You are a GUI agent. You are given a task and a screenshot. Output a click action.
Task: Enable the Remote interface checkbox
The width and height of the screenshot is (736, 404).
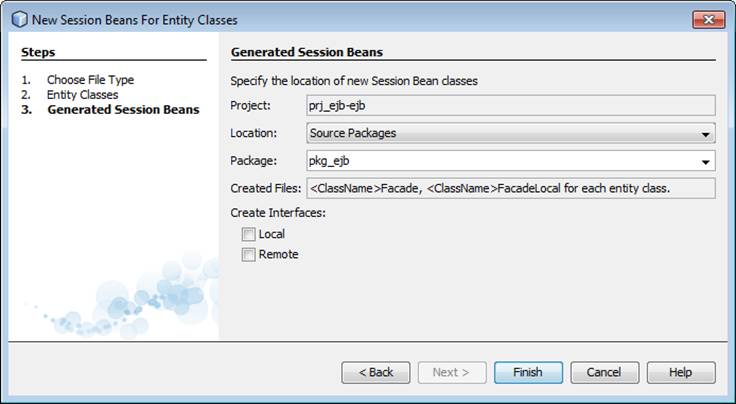click(x=248, y=255)
